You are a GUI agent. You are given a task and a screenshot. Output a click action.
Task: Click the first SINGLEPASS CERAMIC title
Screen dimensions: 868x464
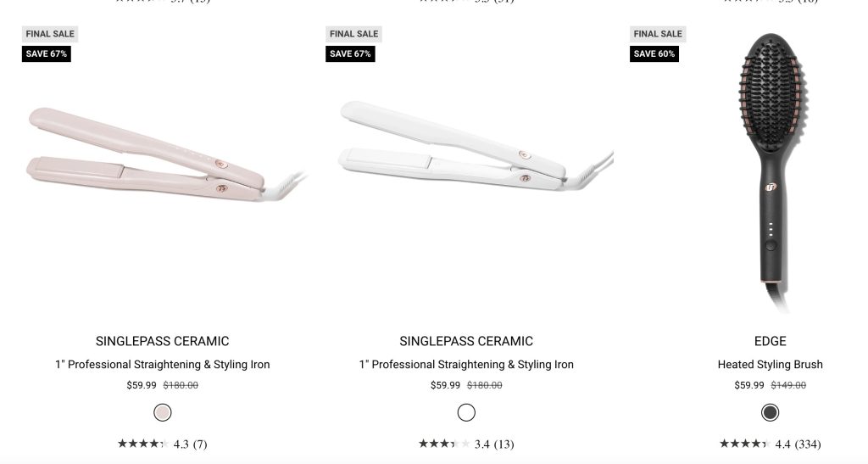pyautogui.click(x=162, y=341)
